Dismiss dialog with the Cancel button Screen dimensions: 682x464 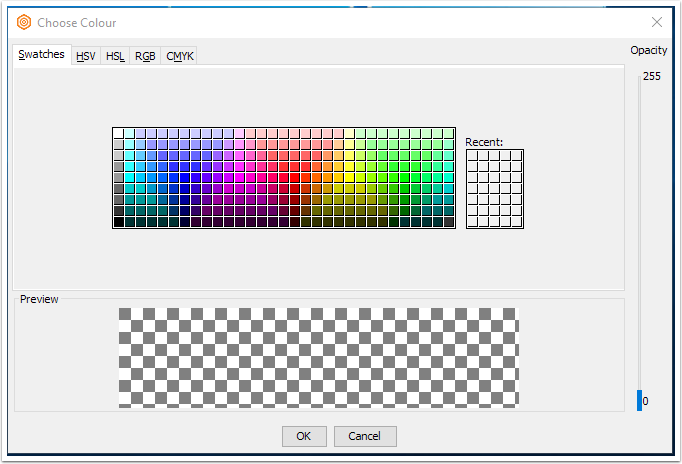[x=365, y=436]
